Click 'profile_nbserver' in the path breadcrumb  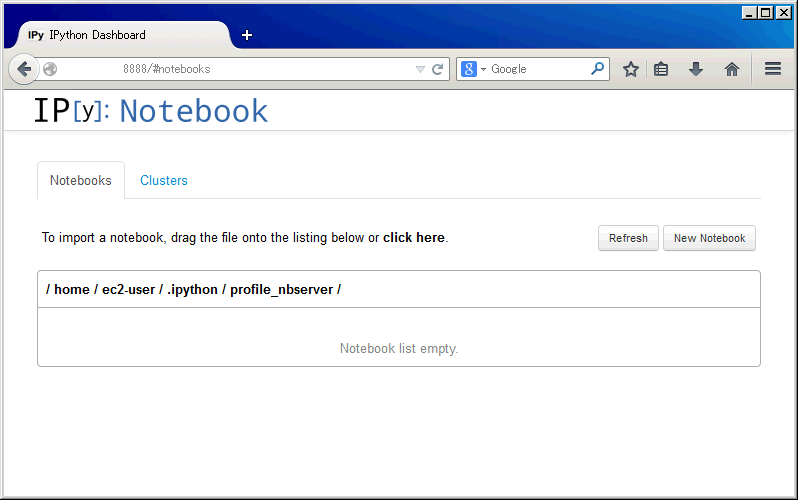(281, 290)
